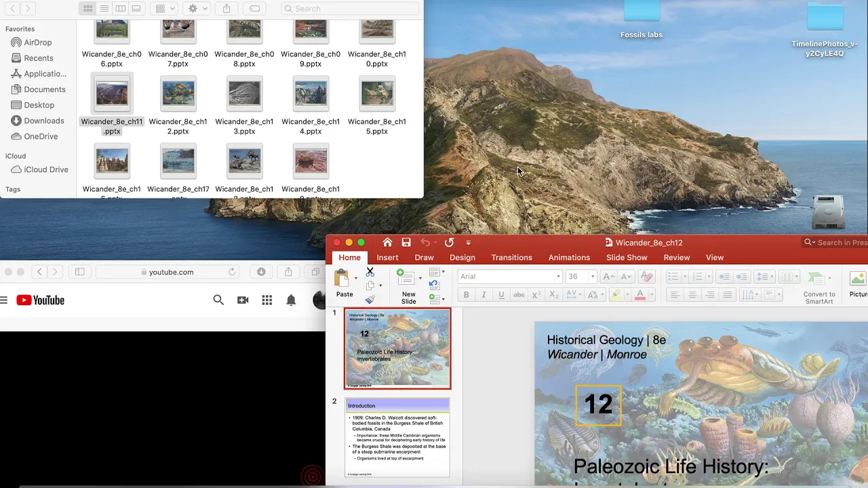Open the Draw ribbon tab
The image size is (868, 488).
point(424,258)
